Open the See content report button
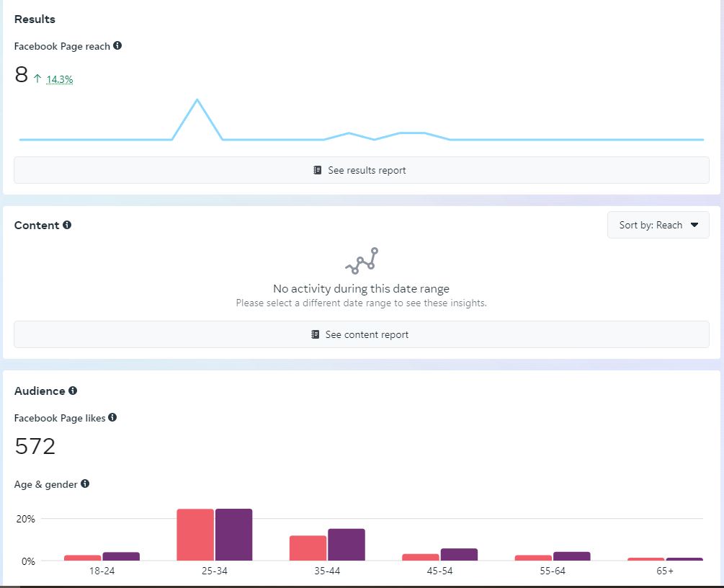Screen dimensions: 724x588 362,334
